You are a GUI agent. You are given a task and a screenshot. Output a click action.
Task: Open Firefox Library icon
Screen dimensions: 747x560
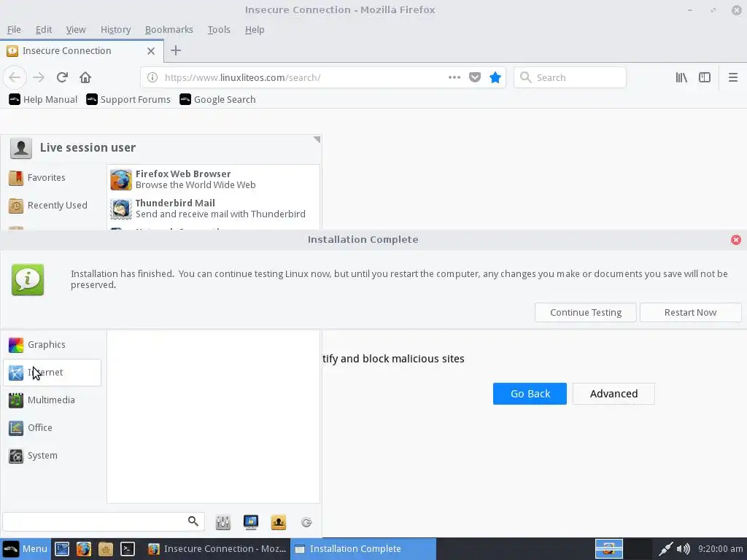click(681, 77)
